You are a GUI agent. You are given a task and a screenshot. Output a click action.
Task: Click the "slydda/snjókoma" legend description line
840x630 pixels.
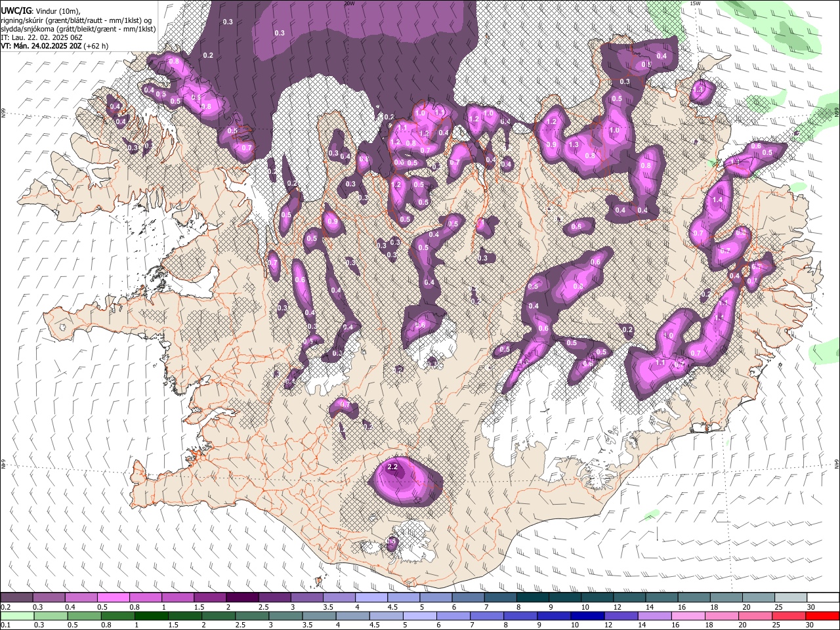tap(78, 29)
